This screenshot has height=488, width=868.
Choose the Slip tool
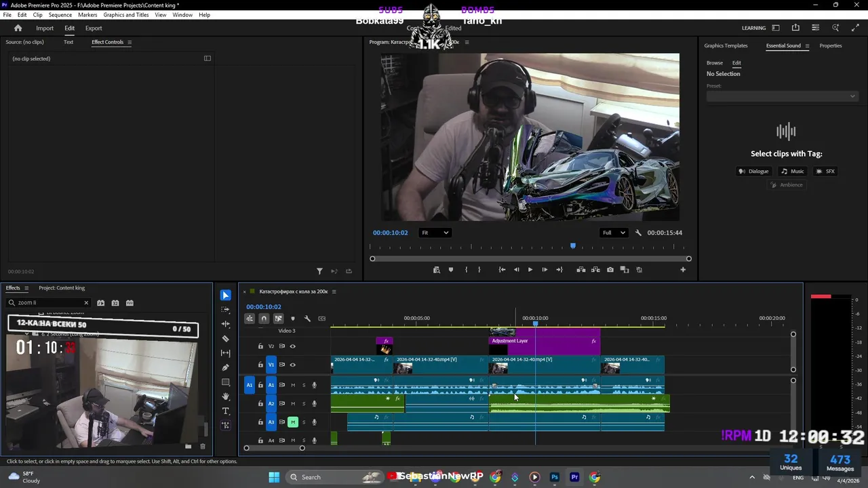(x=226, y=353)
